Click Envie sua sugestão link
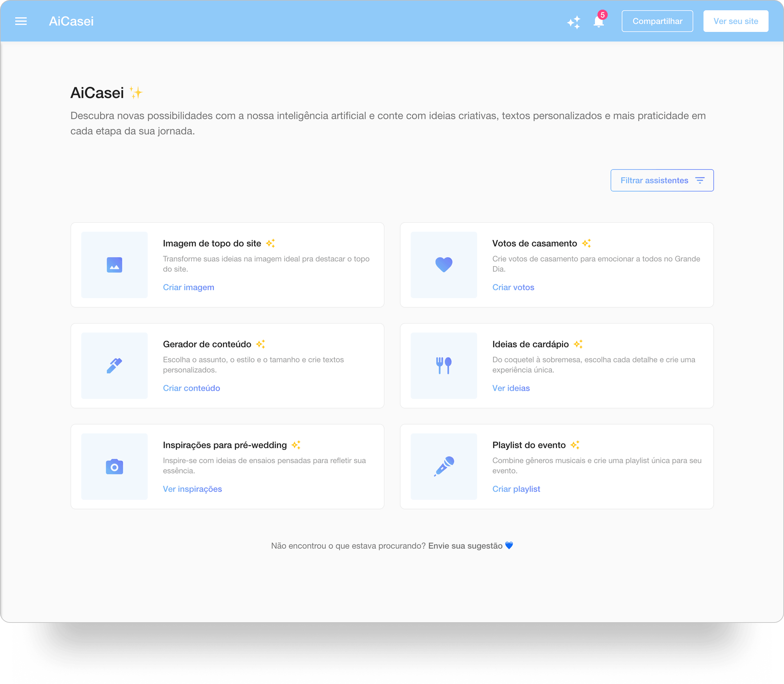 (465, 546)
